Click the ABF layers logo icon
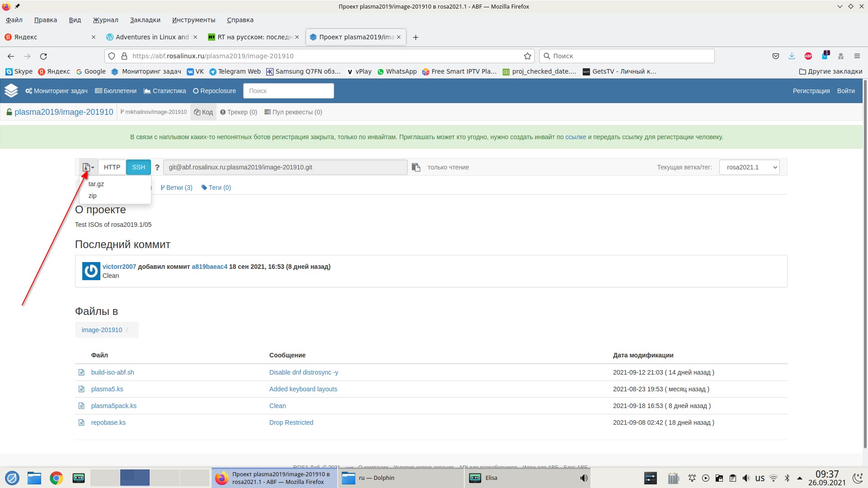This screenshot has height=488, width=868. click(11, 91)
